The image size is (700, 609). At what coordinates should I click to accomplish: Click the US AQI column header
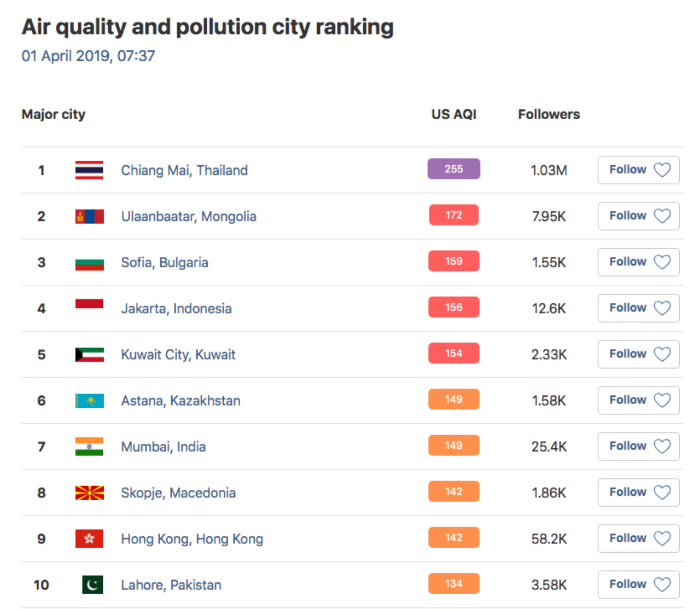click(454, 114)
